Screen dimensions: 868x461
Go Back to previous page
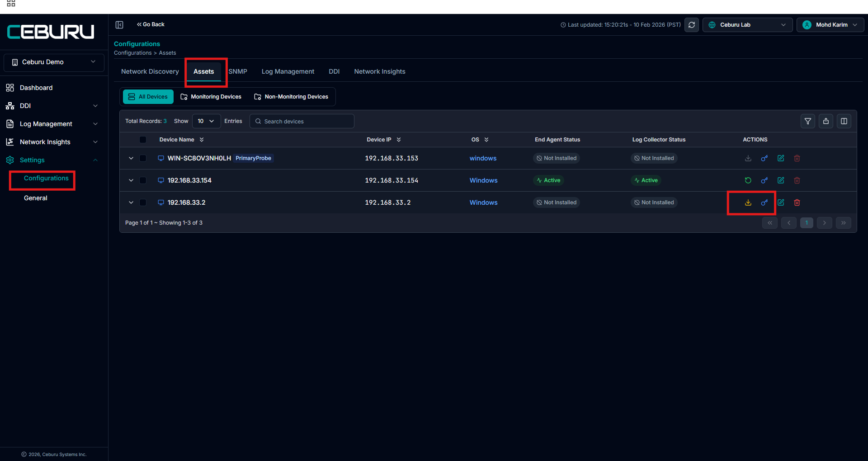click(x=151, y=24)
